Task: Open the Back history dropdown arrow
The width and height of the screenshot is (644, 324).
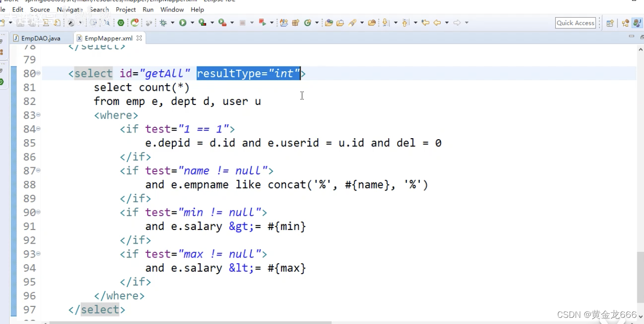Action: pos(446,23)
